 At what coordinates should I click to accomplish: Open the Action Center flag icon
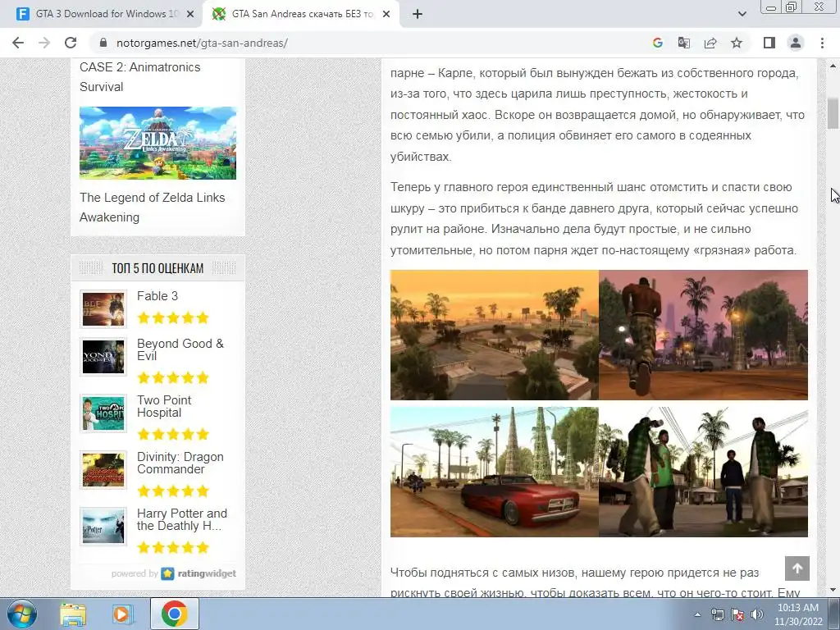coord(737,614)
